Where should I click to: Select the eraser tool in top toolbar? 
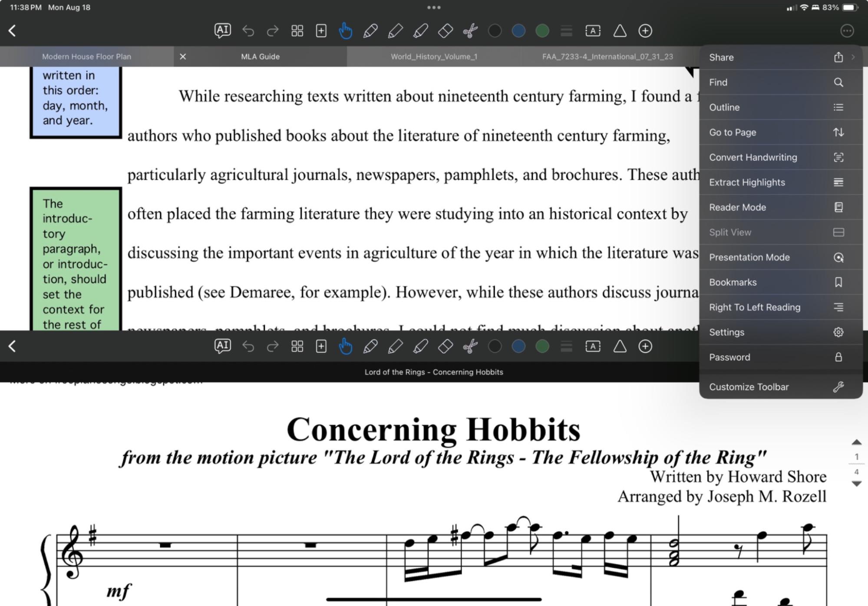(445, 31)
